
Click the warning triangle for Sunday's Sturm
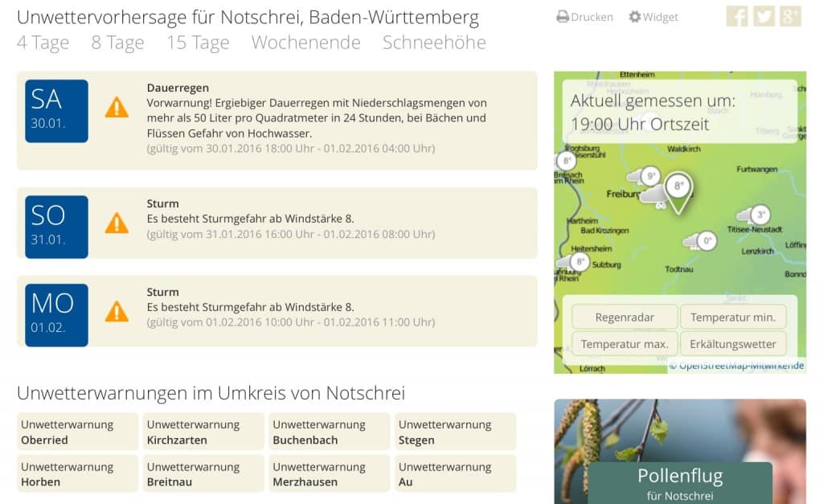tap(117, 223)
